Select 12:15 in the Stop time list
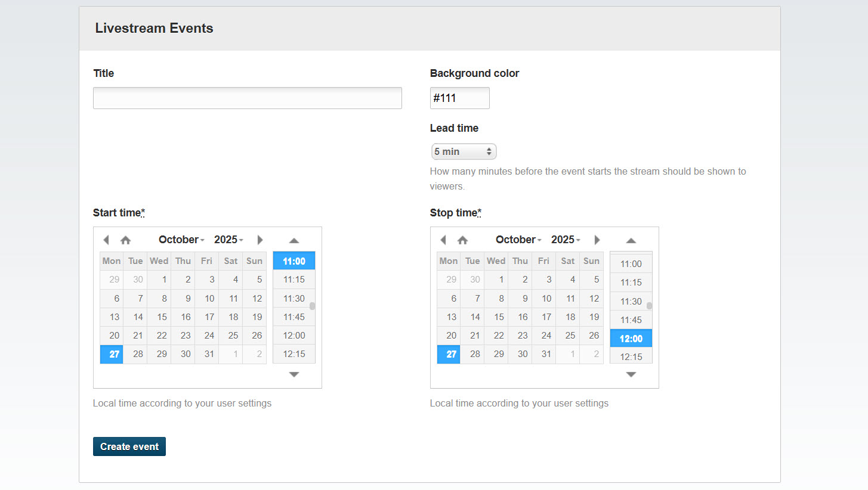Image resolution: width=868 pixels, height=490 pixels. 631,356
